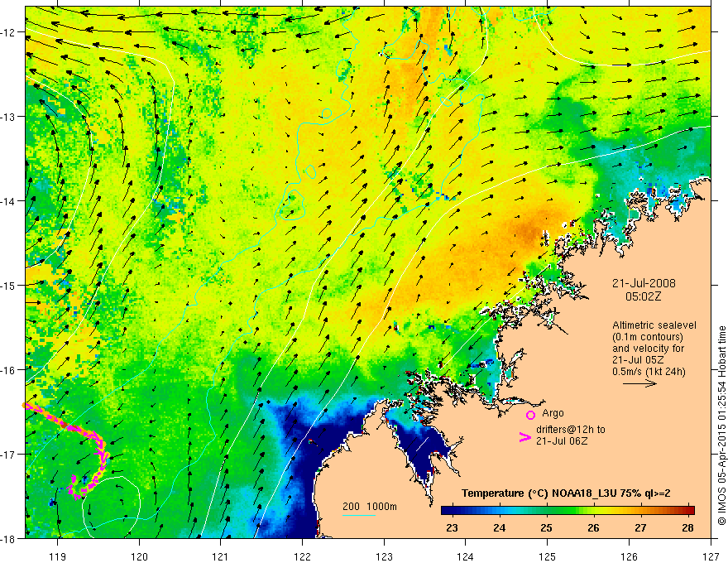
Task: Click the 'Argo' legend label
Action: (553, 413)
